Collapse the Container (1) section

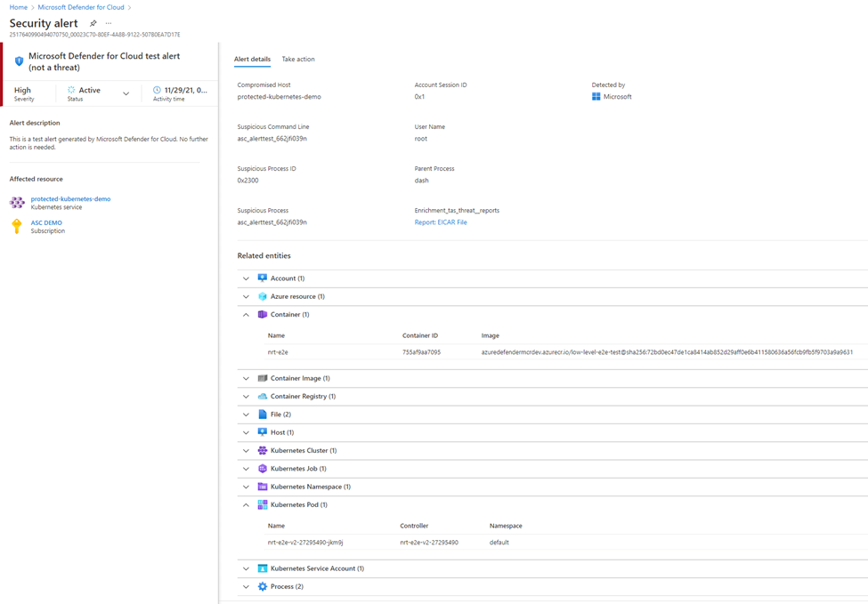[246, 314]
